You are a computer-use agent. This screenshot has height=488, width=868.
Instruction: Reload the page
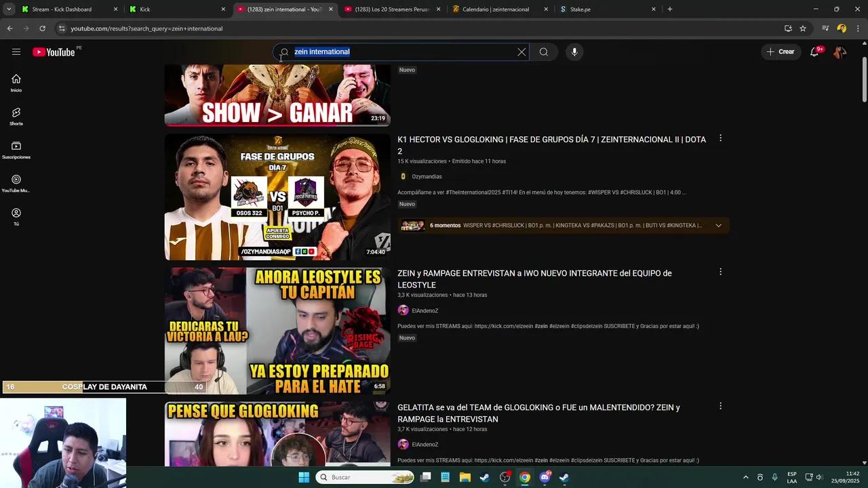coord(42,28)
